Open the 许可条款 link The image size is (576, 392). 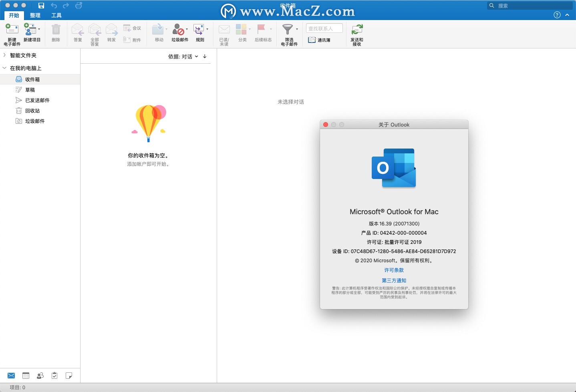pos(394,270)
